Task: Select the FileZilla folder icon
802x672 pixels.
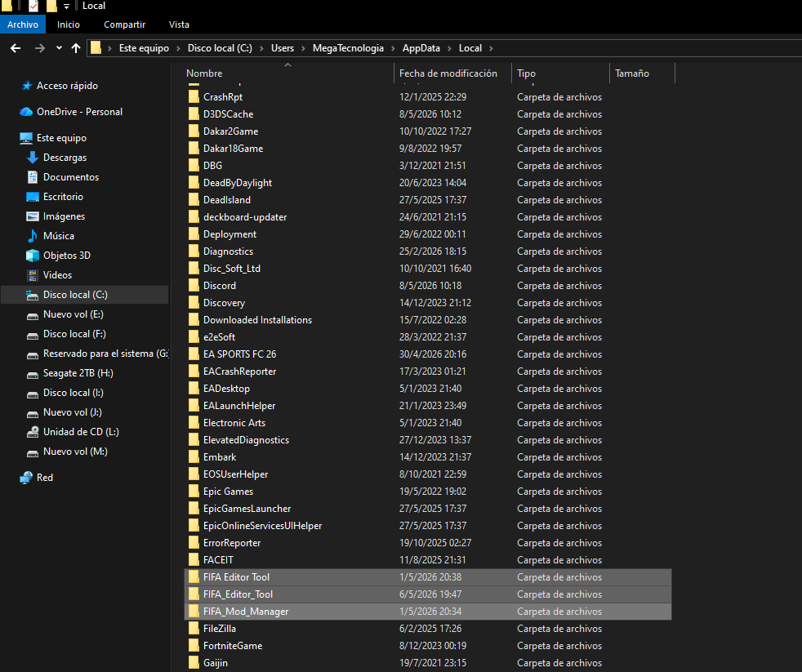Action: 194,629
